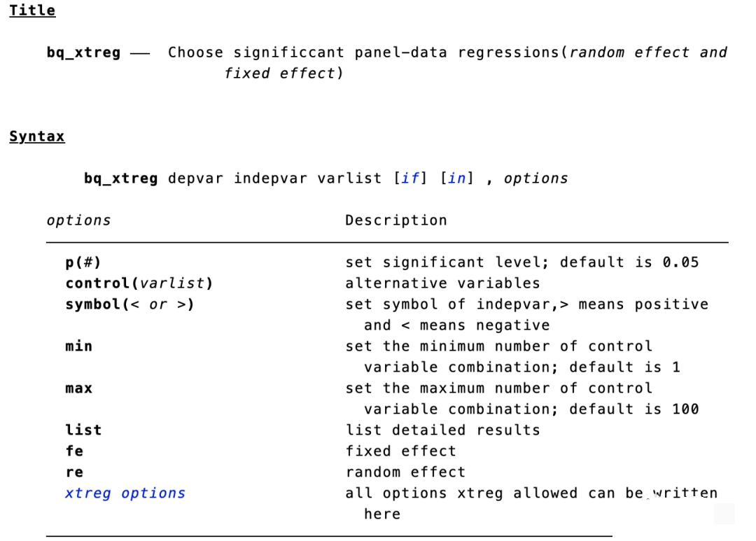Viewport: 756px width, 541px height.
Task: Click the bold 'bq_xtreg' title command
Action: point(83,52)
